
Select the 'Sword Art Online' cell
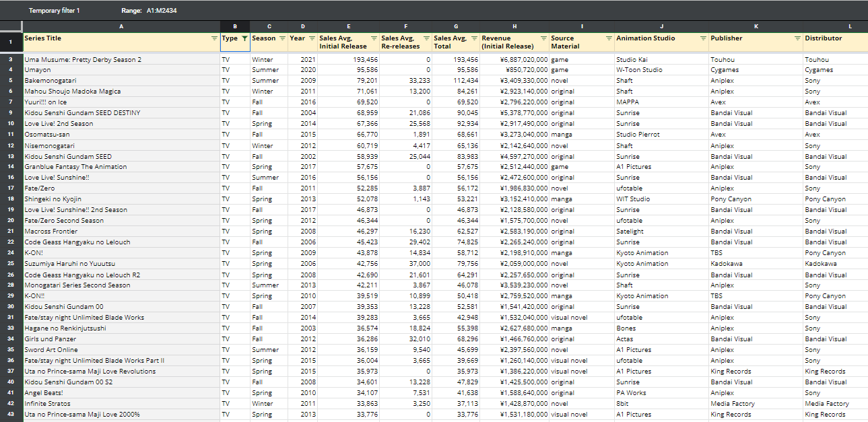point(121,350)
